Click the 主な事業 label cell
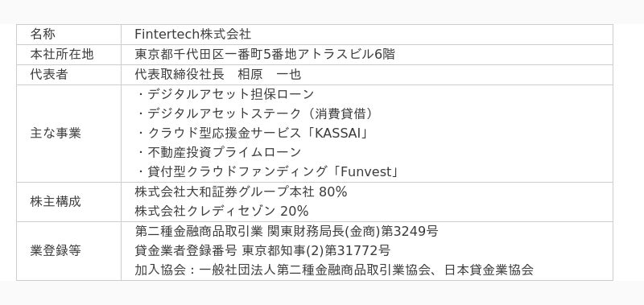This screenshot has height=305, width=644. point(68,134)
